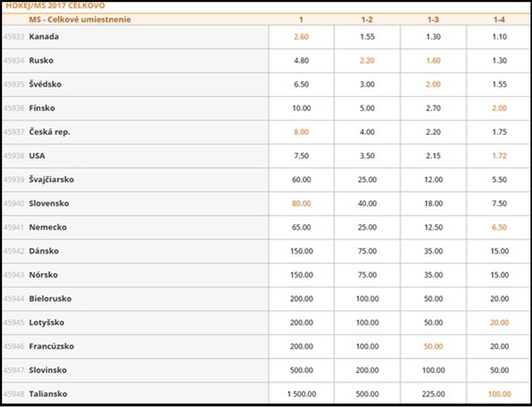Click the MS - Celkové umiestnenie header
Image resolution: width=532 pixels, height=407 pixels.
(79, 20)
